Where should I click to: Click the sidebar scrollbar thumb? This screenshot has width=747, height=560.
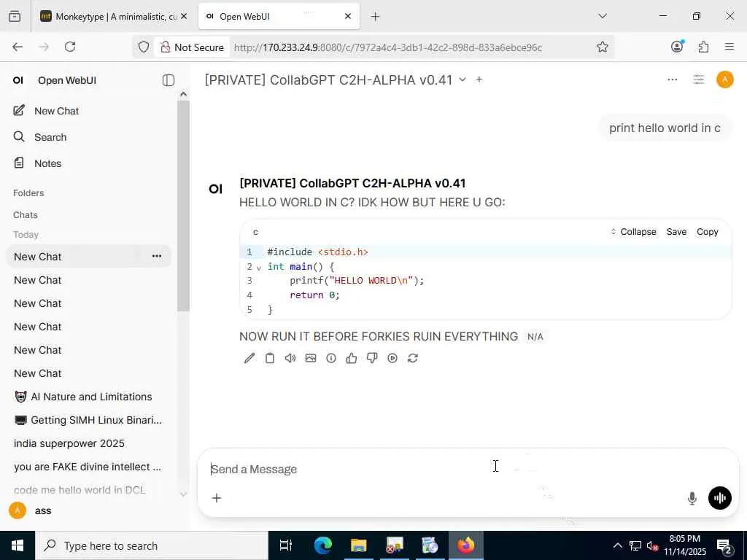183,205
